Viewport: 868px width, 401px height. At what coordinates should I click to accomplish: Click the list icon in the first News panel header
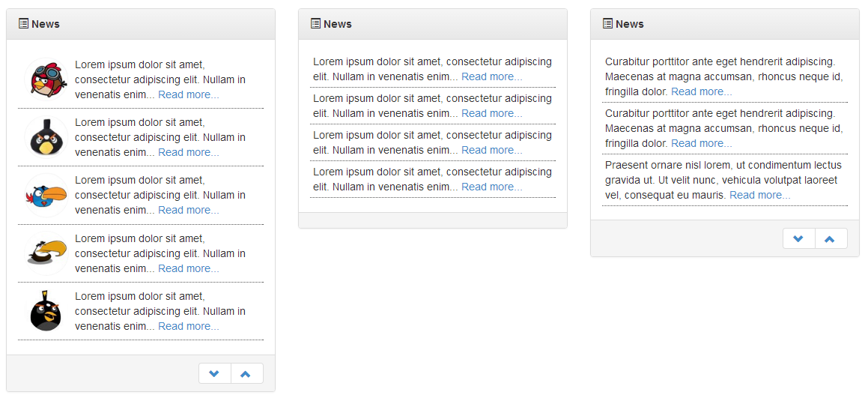tap(23, 23)
